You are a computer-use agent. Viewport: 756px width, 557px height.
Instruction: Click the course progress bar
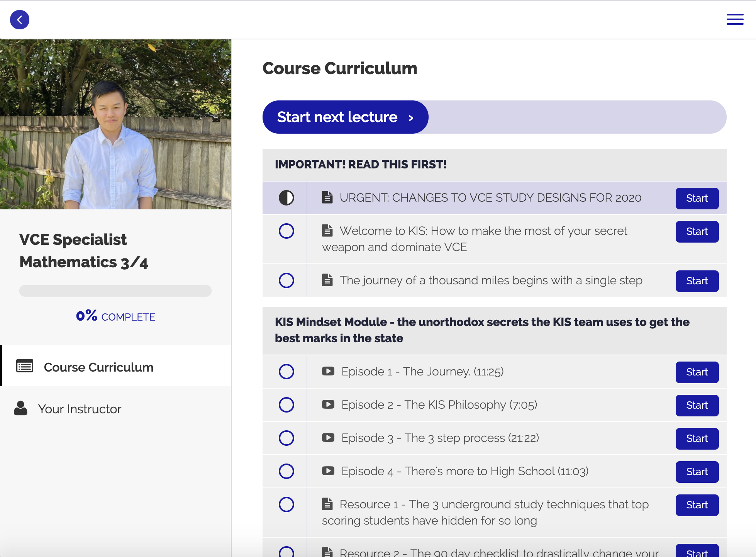[x=115, y=291]
